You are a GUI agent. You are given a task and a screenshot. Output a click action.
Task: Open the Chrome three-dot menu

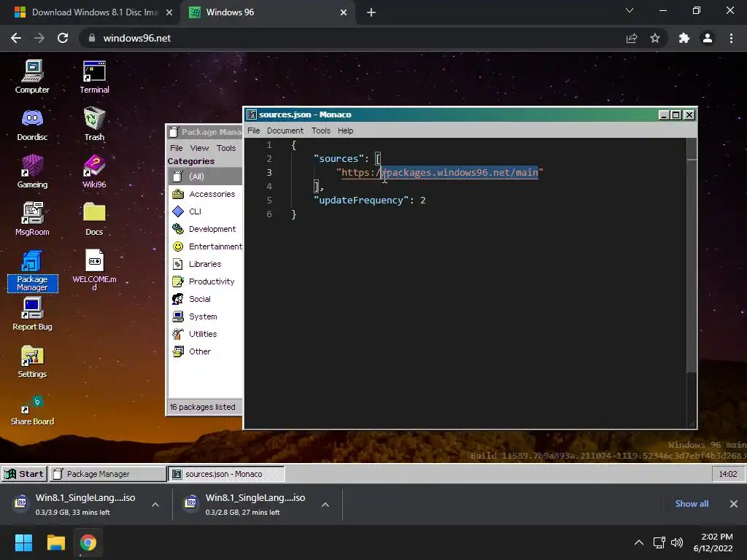731,38
